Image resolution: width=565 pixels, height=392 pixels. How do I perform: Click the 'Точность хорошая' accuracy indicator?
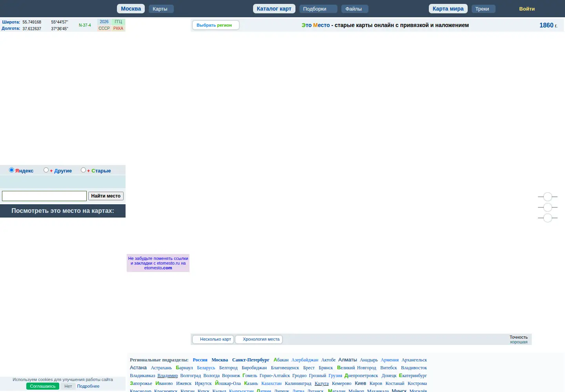pyautogui.click(x=519, y=339)
